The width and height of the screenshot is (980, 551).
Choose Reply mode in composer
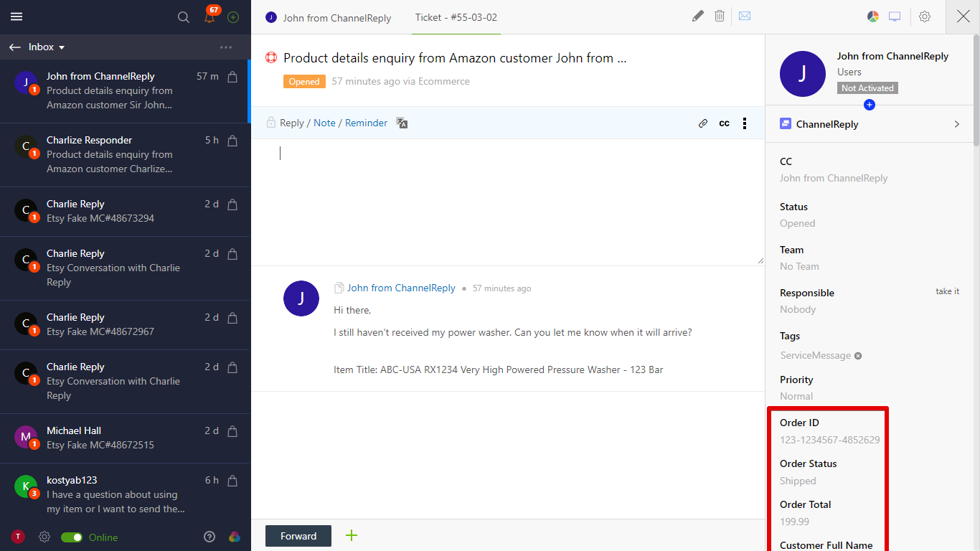click(x=292, y=123)
